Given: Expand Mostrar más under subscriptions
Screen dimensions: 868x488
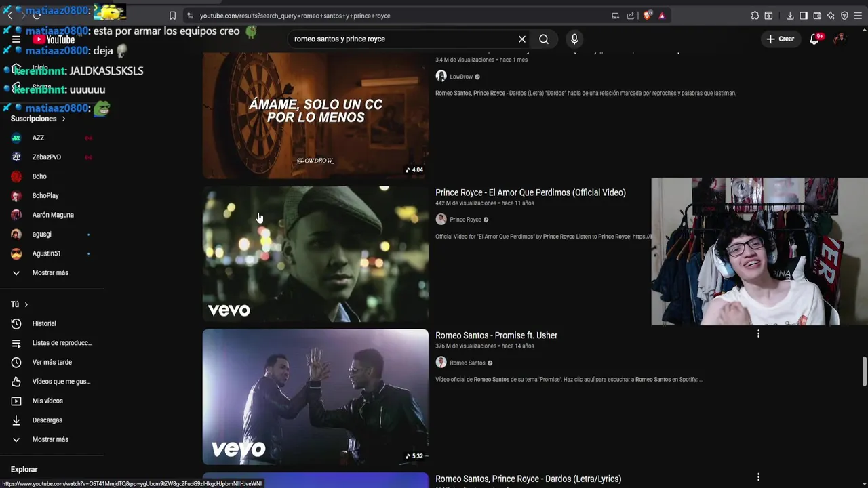Looking at the screenshot, I should [52, 273].
